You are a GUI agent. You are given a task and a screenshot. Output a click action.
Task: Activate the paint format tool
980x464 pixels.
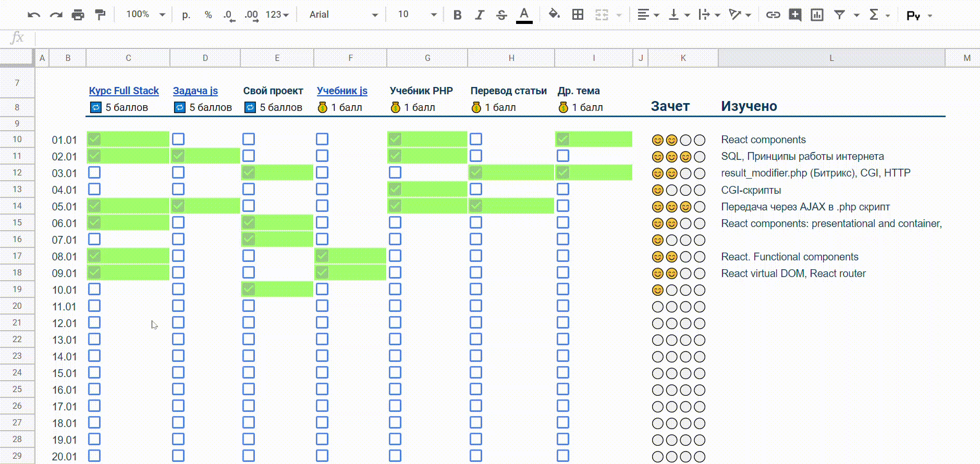100,15
